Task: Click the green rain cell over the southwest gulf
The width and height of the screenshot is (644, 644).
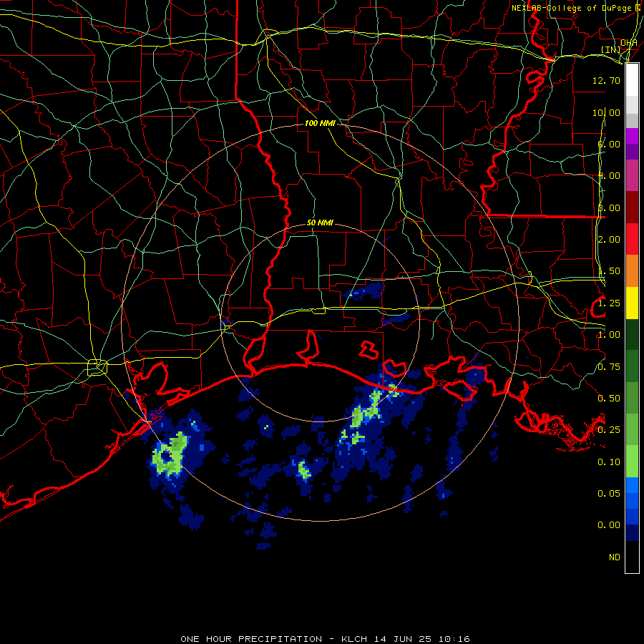Action: coord(170,455)
